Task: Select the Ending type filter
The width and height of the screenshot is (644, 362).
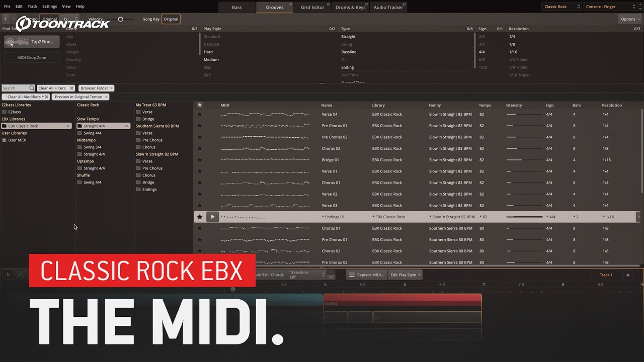Action: point(347,67)
